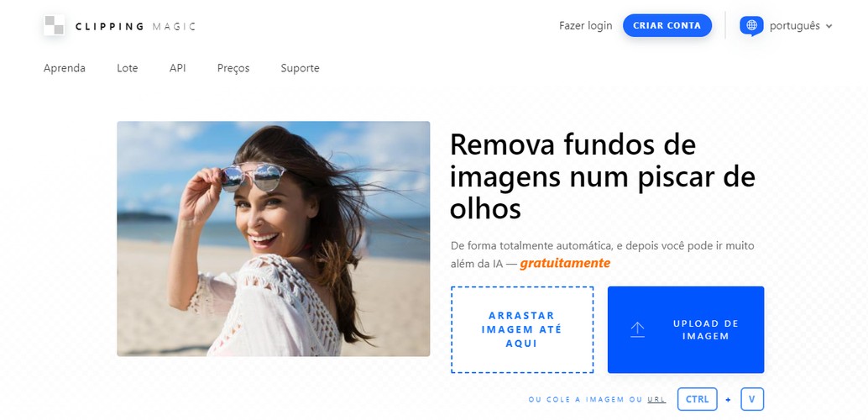Click the CLIPPING MAGIC wordmark text
This screenshot has height=420, width=868.
pos(136,26)
